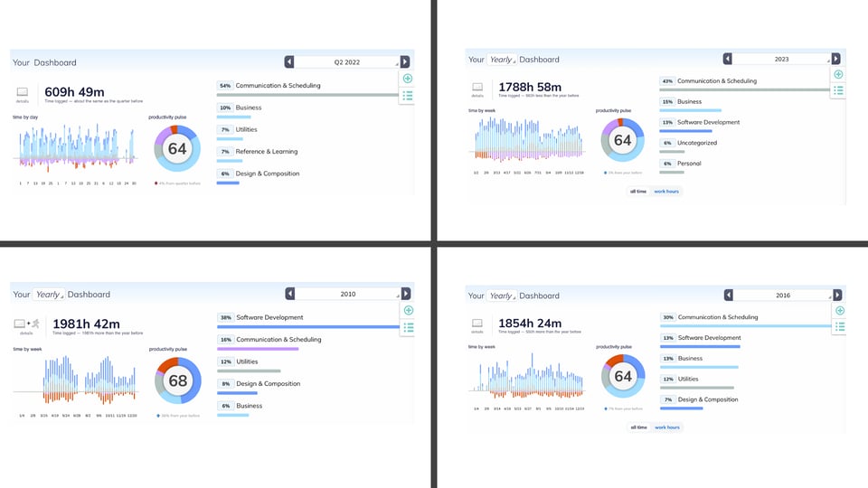Click previous-period arrow beside Q2 2022

click(289, 62)
